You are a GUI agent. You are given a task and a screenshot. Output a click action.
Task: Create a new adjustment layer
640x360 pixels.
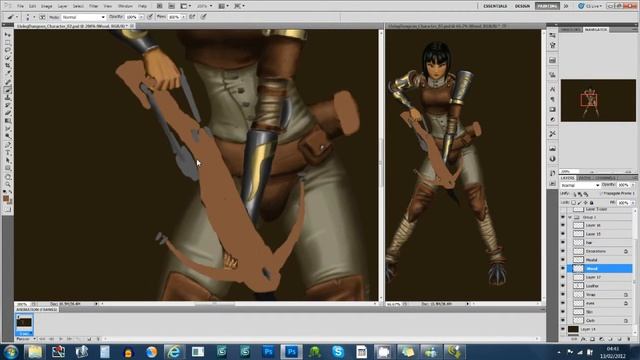[601, 339]
